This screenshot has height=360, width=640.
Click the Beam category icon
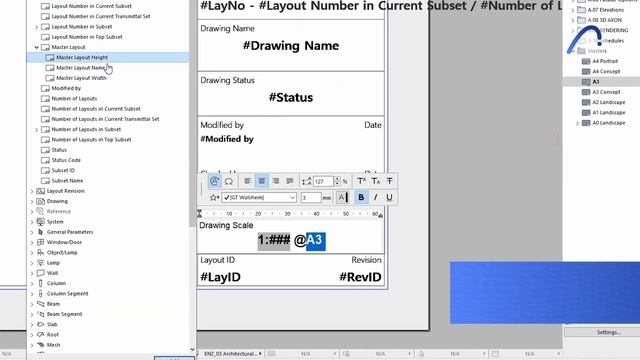40,304
